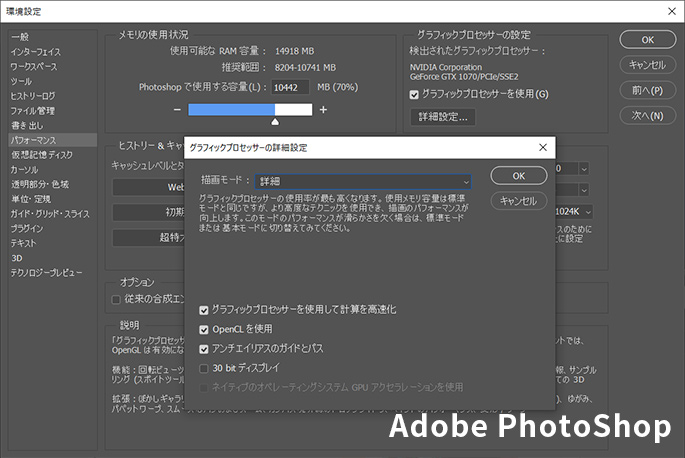Viewport: 685px width, 458px height.
Task: Click キャンセル in the 環境設定 window
Action: 647,65
